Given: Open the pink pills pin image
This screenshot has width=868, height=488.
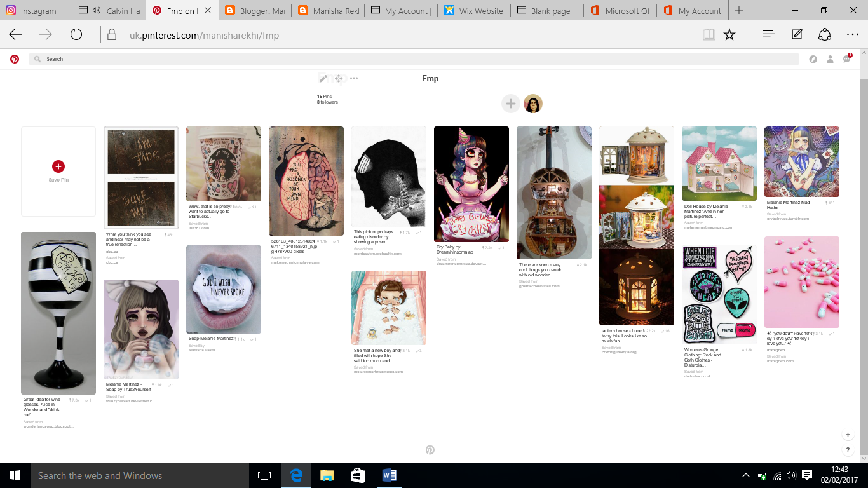Looking at the screenshot, I should coord(802,282).
